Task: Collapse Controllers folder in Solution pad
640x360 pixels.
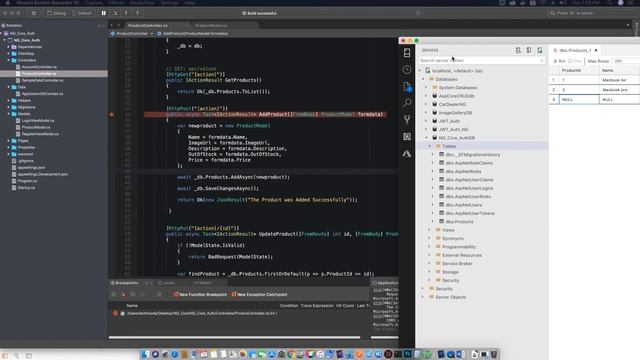Action: [x=9, y=60]
